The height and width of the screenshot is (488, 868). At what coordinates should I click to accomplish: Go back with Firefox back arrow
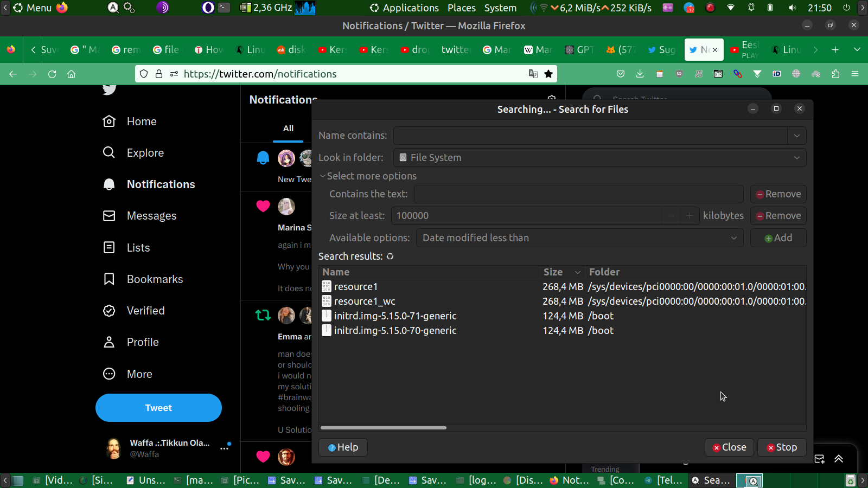[13, 74]
